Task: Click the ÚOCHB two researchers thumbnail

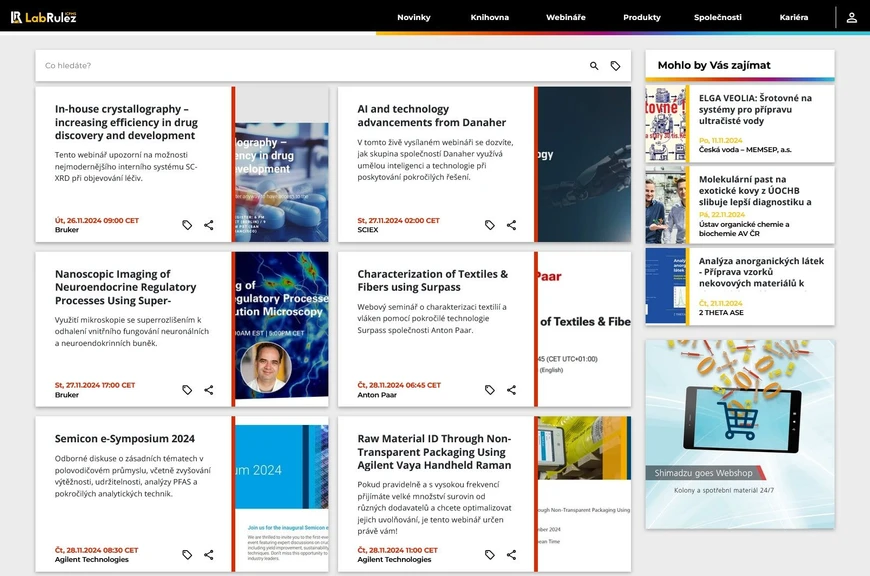Action: click(665, 205)
